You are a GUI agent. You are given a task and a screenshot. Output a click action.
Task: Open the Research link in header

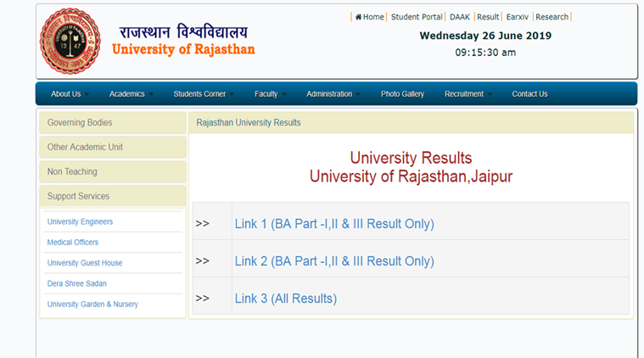552,17
